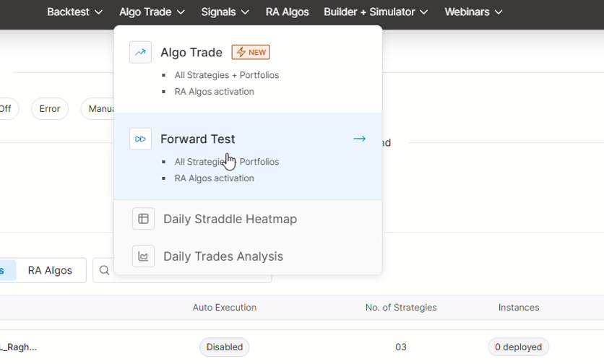Viewport: 604px width, 364px height.
Task: Click the lightning NEW badge
Action: coord(251,52)
